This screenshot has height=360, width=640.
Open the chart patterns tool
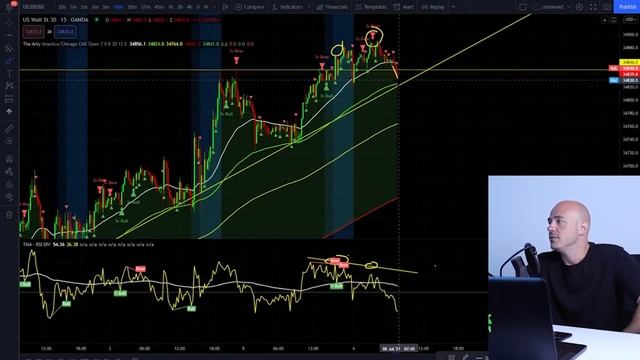(x=9, y=86)
